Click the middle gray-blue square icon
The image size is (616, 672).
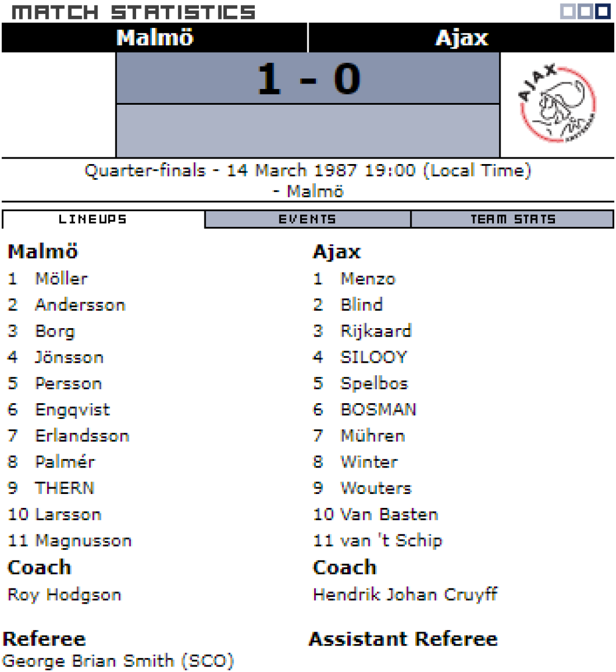[585, 11]
